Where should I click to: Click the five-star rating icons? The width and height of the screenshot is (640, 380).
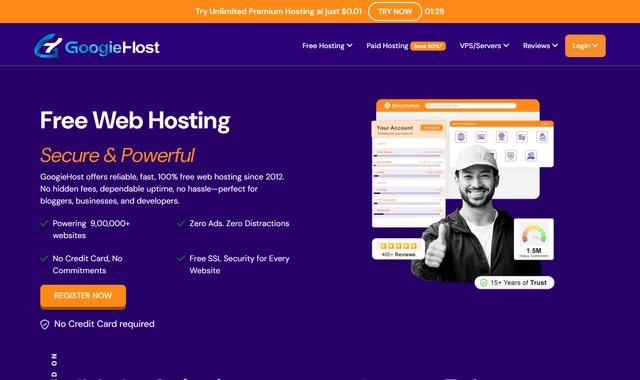point(398,246)
